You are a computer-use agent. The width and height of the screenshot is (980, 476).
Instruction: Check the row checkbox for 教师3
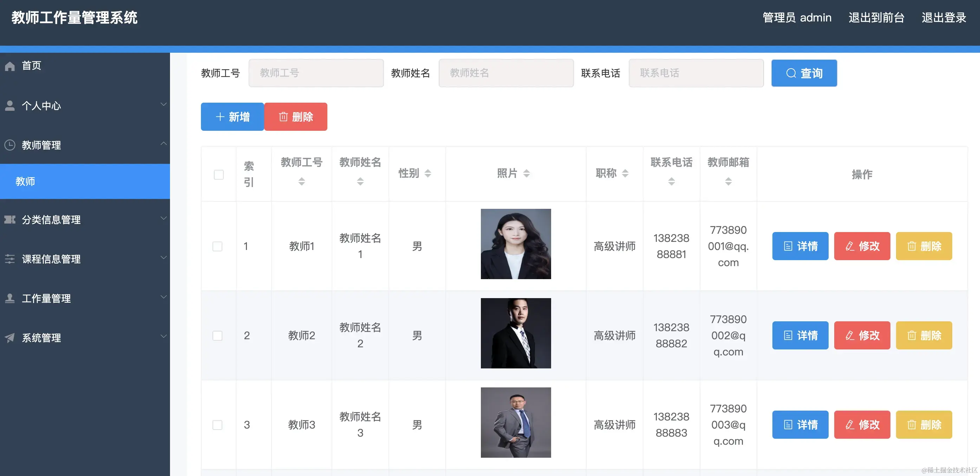click(x=217, y=425)
